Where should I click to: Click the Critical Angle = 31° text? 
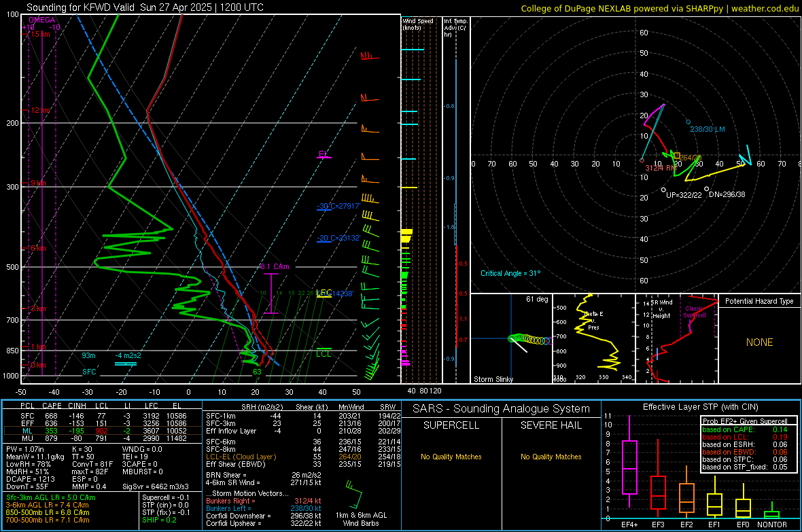pyautogui.click(x=510, y=273)
